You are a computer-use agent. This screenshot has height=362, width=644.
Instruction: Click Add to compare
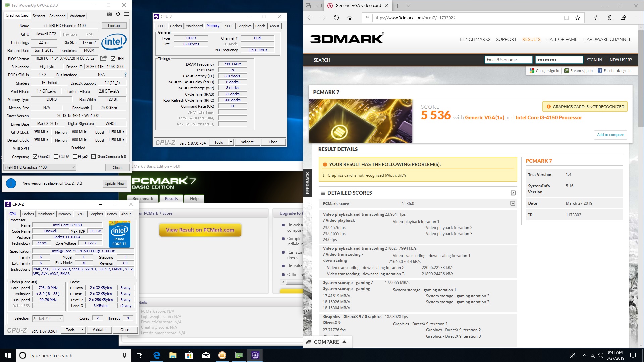tap(610, 135)
